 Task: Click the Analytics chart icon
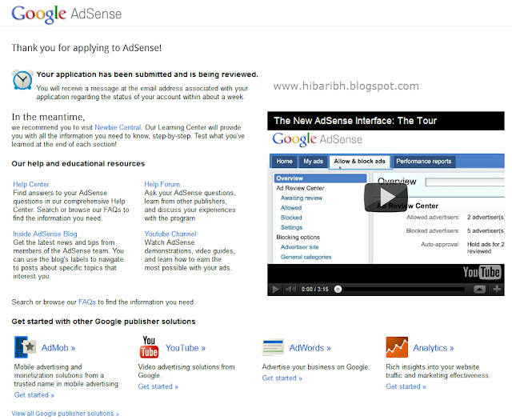(x=397, y=347)
